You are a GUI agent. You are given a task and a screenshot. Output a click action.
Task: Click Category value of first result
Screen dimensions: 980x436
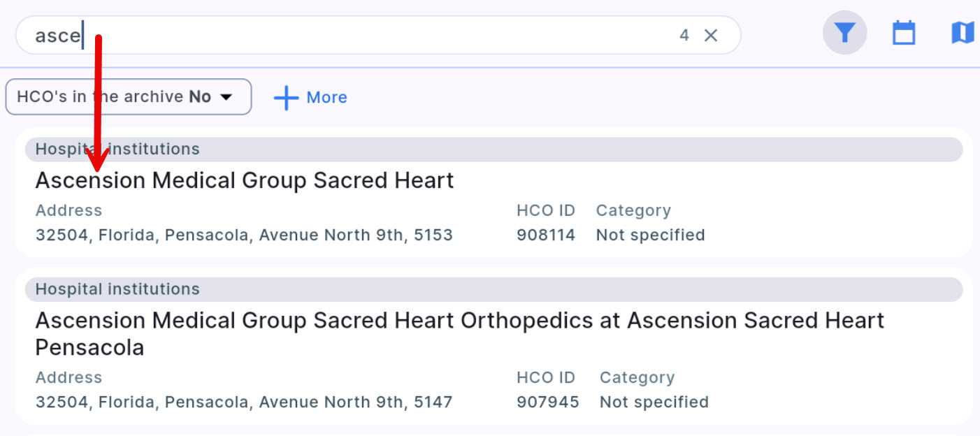[650, 235]
